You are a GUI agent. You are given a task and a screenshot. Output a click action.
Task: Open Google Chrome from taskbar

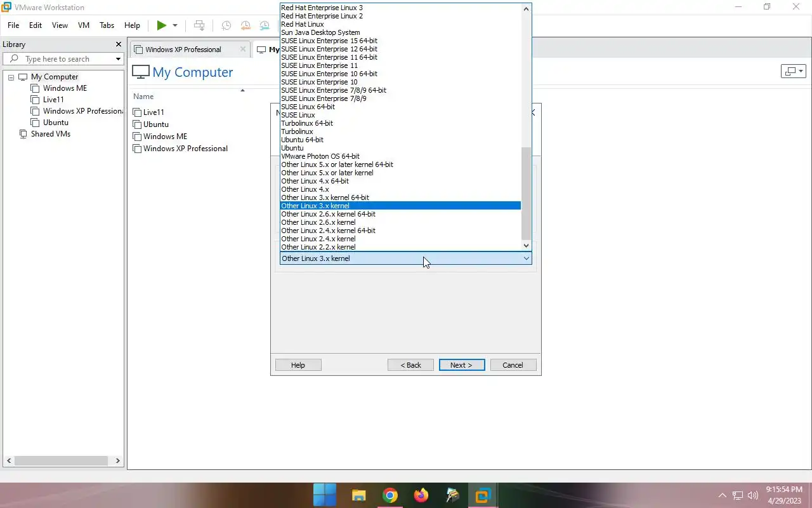[390, 495]
